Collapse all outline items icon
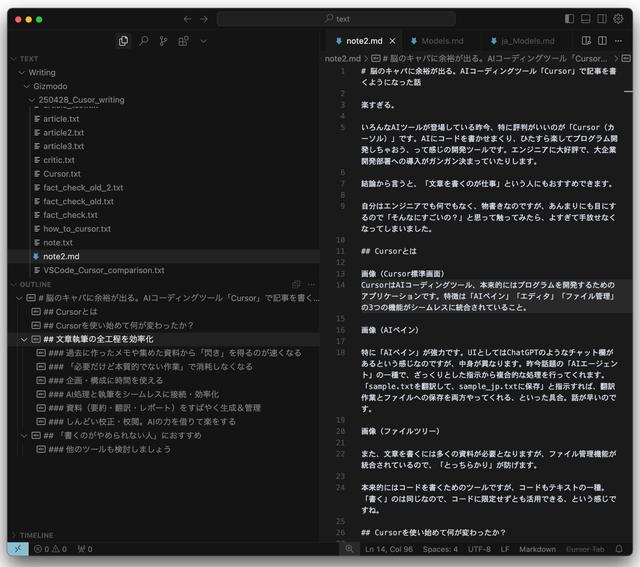640x567 pixels. coord(296,284)
